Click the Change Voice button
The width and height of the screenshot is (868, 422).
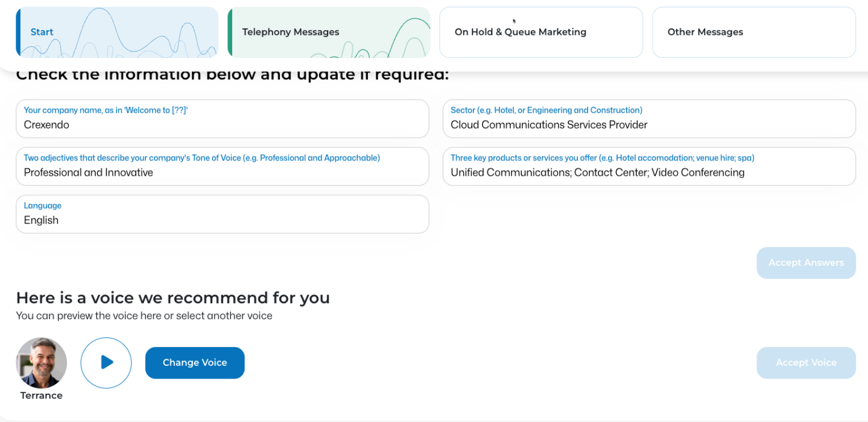tap(195, 363)
